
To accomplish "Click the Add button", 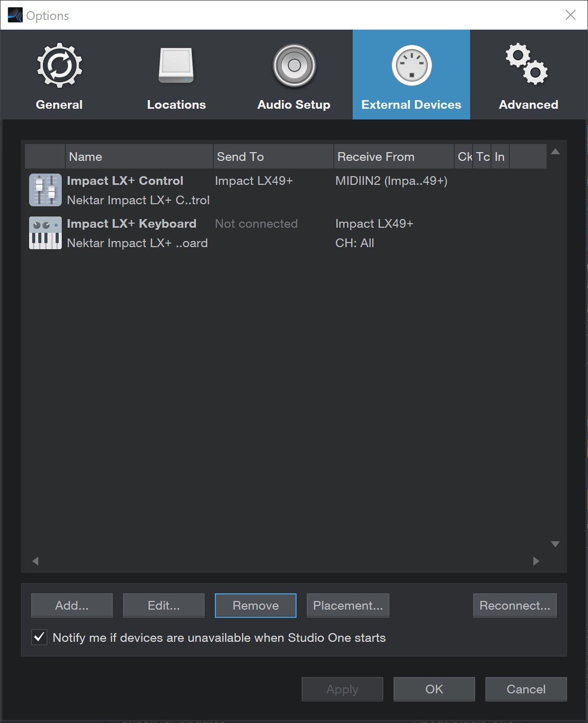I will click(71, 605).
